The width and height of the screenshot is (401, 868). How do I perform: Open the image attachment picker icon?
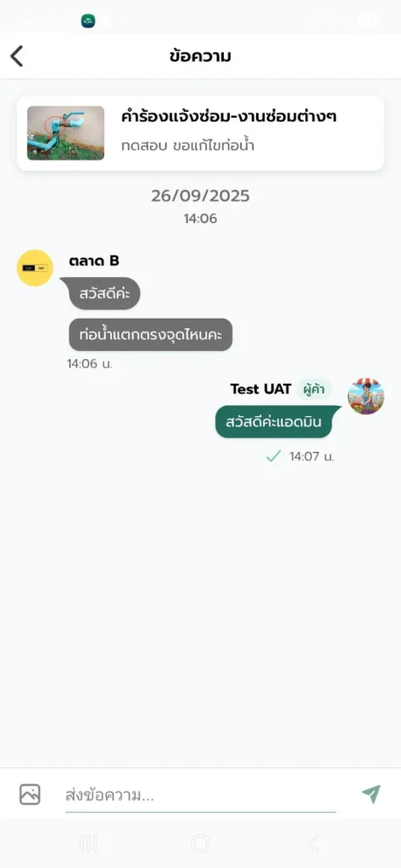coord(30,794)
